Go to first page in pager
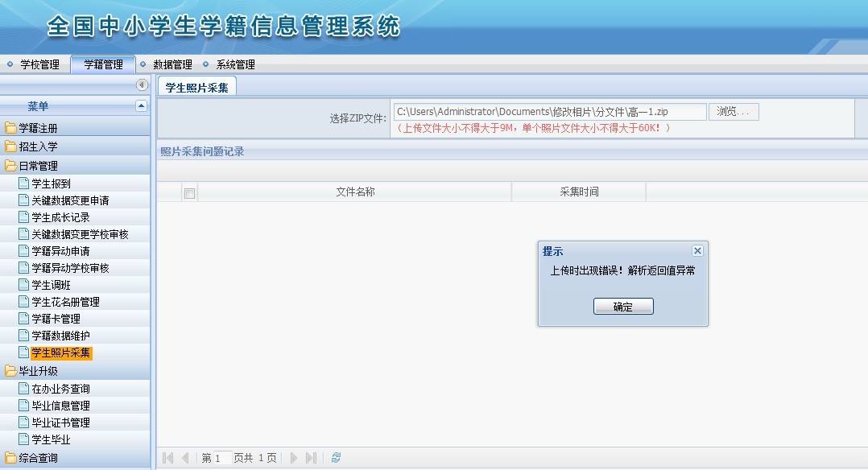Image resolution: width=868 pixels, height=470 pixels. coord(168,458)
